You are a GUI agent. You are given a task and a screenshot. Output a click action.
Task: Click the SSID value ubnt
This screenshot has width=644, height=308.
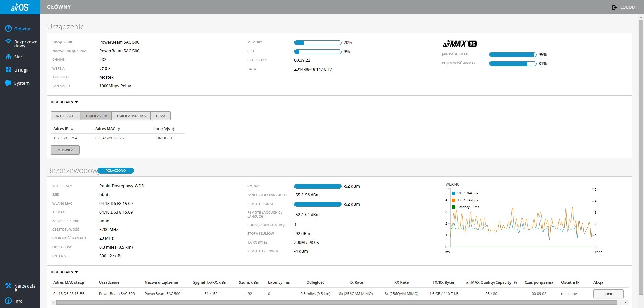(x=104, y=195)
